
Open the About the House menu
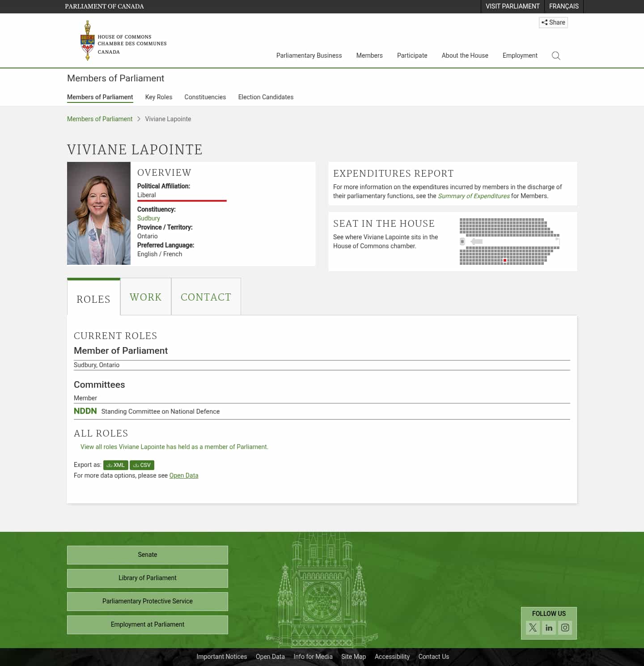pyautogui.click(x=465, y=55)
